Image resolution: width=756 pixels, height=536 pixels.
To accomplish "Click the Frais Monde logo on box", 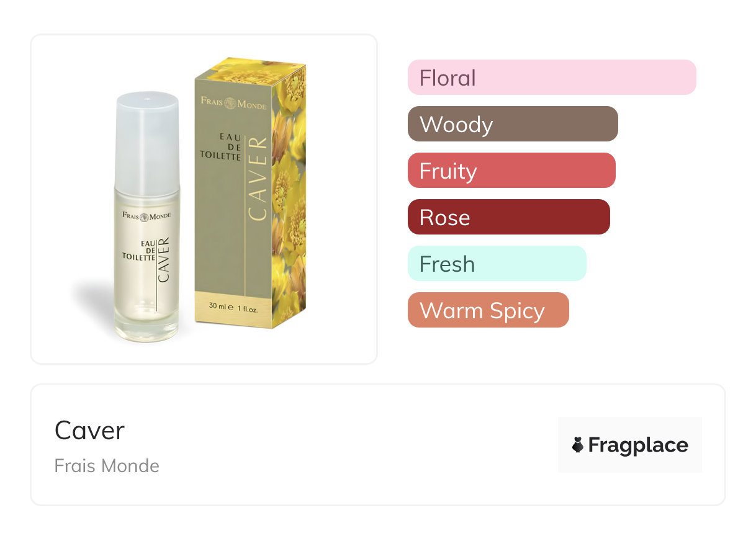I will (x=233, y=102).
